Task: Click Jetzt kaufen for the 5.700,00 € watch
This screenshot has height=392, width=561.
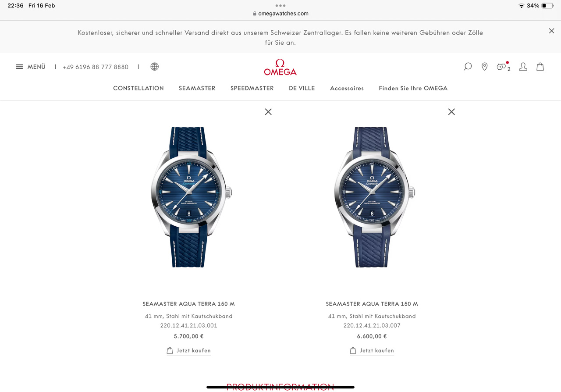Action: point(189,350)
